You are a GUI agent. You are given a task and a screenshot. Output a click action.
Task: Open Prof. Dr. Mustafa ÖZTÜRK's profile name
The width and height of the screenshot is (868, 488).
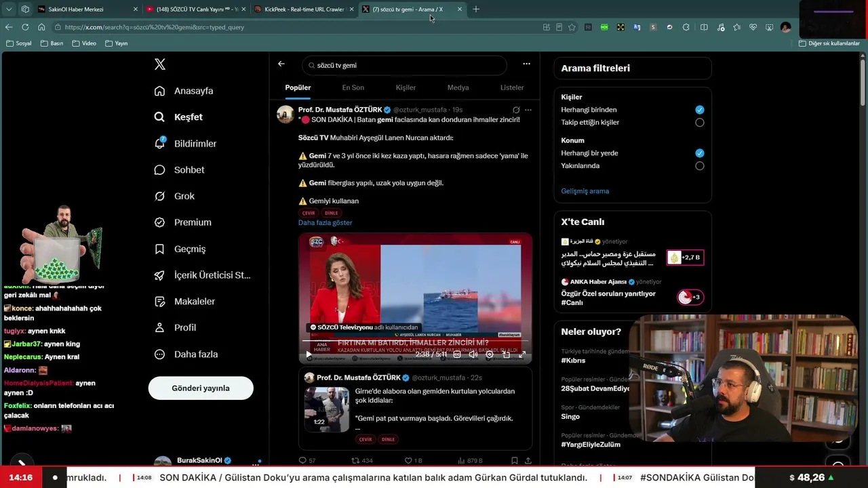[x=340, y=110]
